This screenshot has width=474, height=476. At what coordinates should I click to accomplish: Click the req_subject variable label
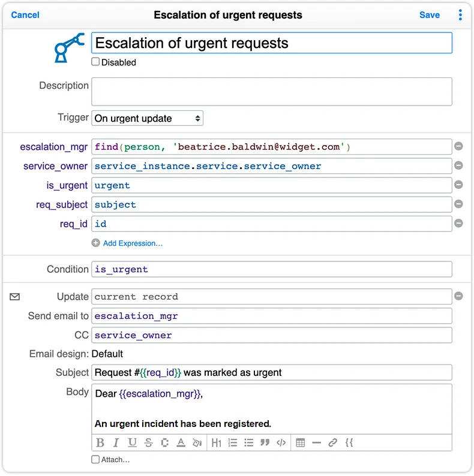62,204
